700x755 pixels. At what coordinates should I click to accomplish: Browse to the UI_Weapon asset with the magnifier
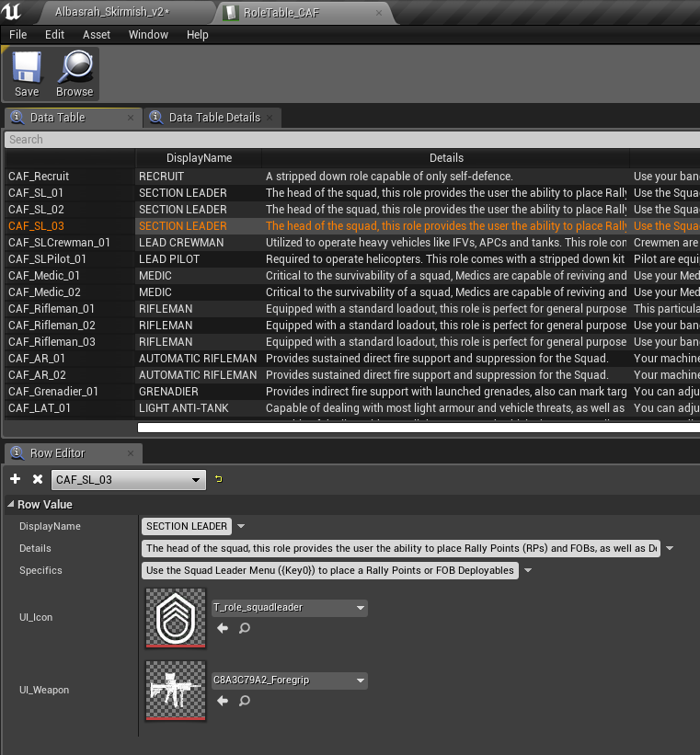245,701
